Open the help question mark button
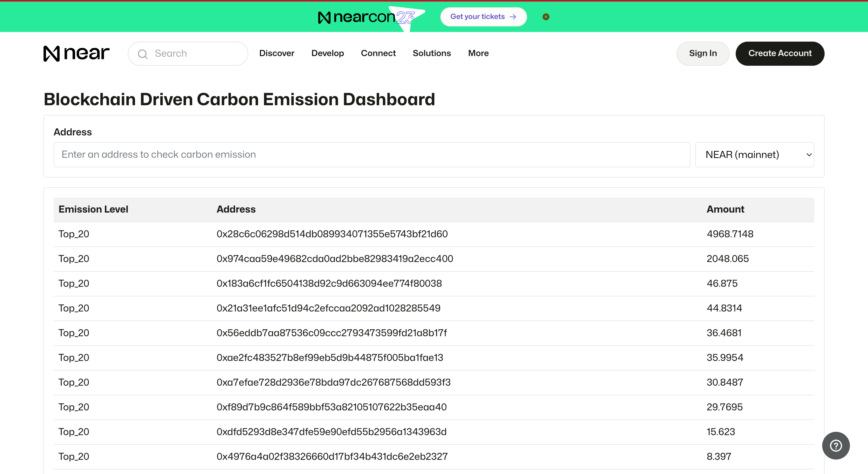The image size is (868, 474). (836, 445)
